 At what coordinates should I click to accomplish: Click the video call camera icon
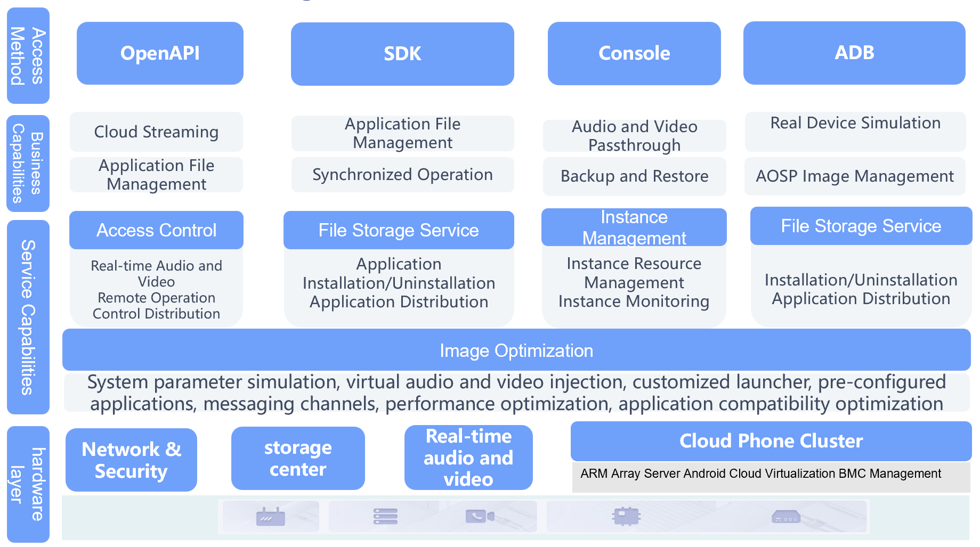tap(480, 516)
